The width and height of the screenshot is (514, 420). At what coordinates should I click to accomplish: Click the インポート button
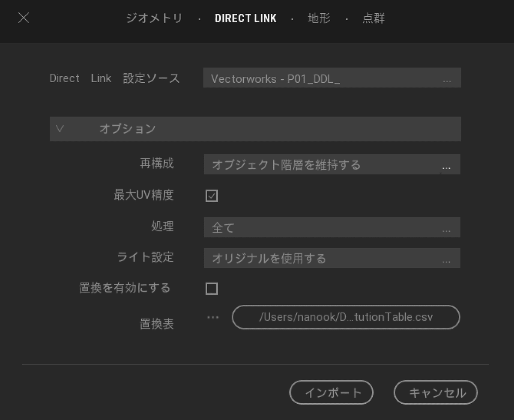pos(332,392)
